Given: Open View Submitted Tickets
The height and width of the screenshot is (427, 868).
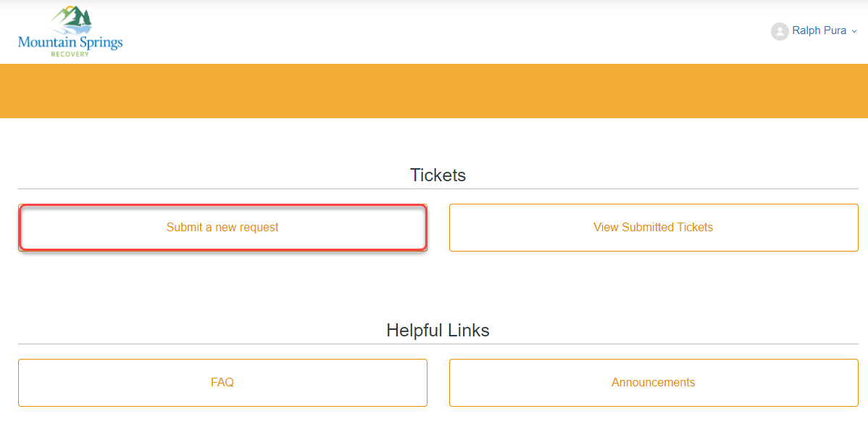Looking at the screenshot, I should [x=653, y=228].
